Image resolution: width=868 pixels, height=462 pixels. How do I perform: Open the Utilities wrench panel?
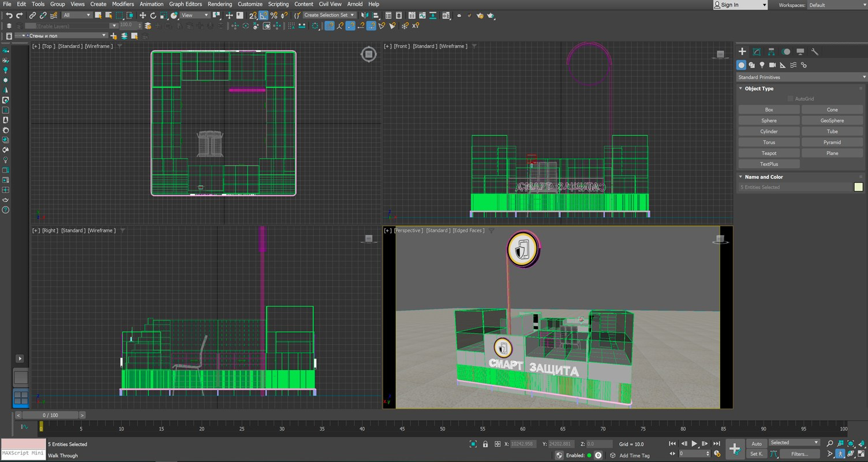tap(815, 52)
